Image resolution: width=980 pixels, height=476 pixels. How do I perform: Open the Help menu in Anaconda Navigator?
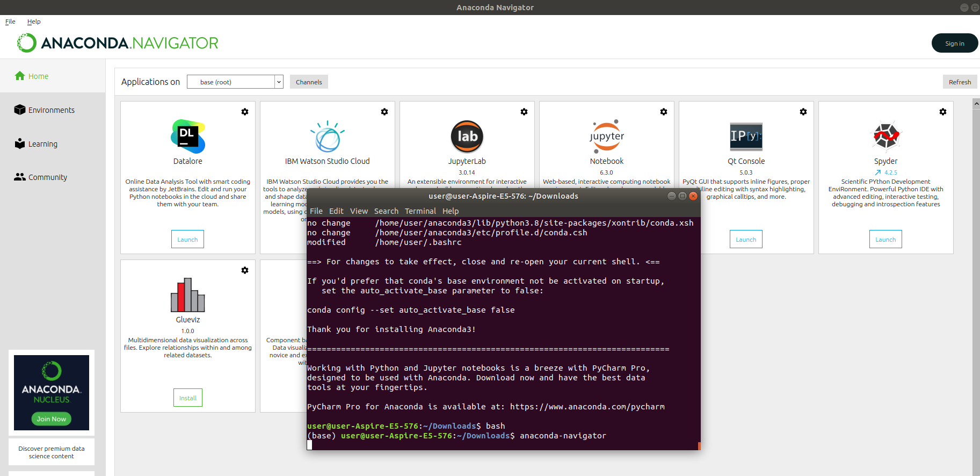tap(34, 21)
